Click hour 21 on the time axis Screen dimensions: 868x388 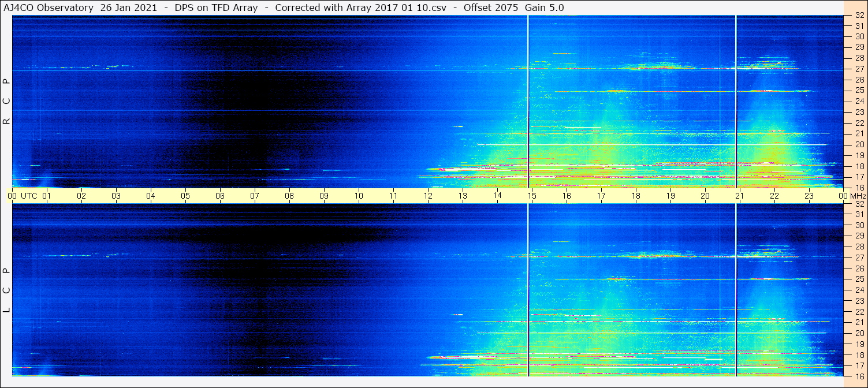coord(740,196)
